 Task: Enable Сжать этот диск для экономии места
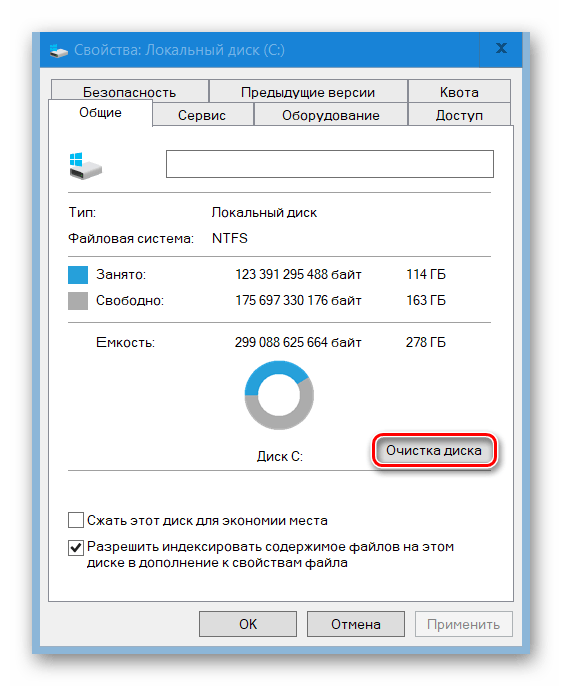coord(76,521)
